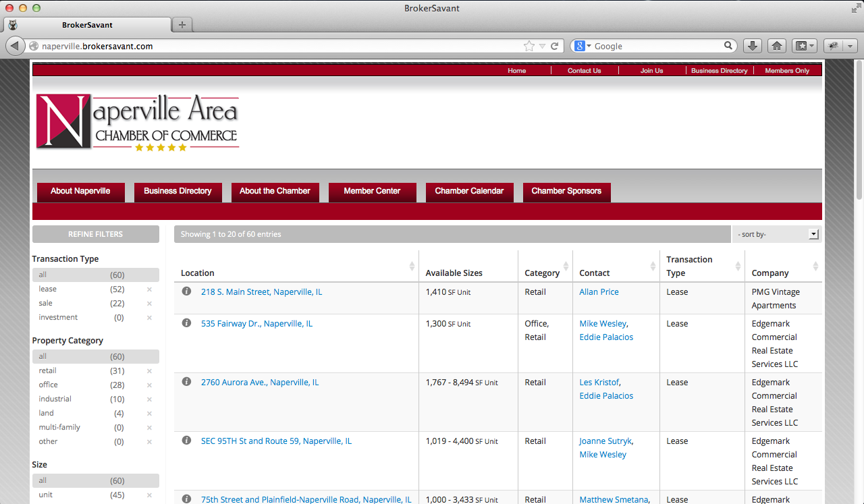The height and width of the screenshot is (504, 864).
Task: Open the browser Downloads button
Action: pyautogui.click(x=753, y=46)
